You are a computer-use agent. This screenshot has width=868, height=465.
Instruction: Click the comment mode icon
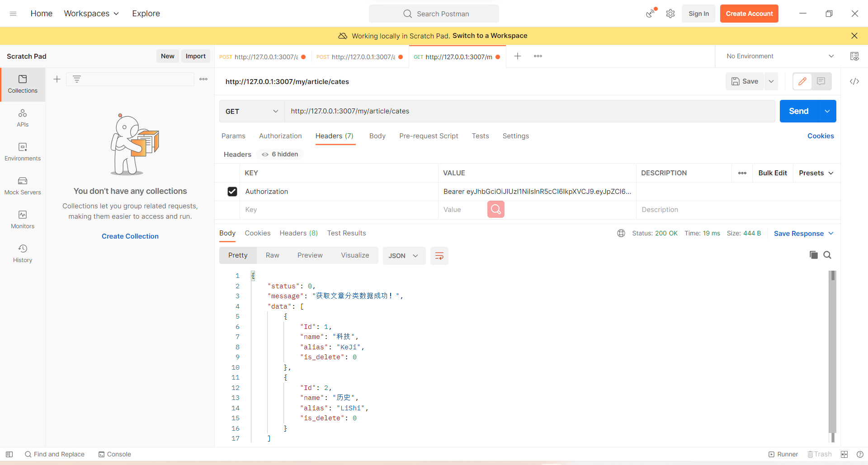point(821,81)
